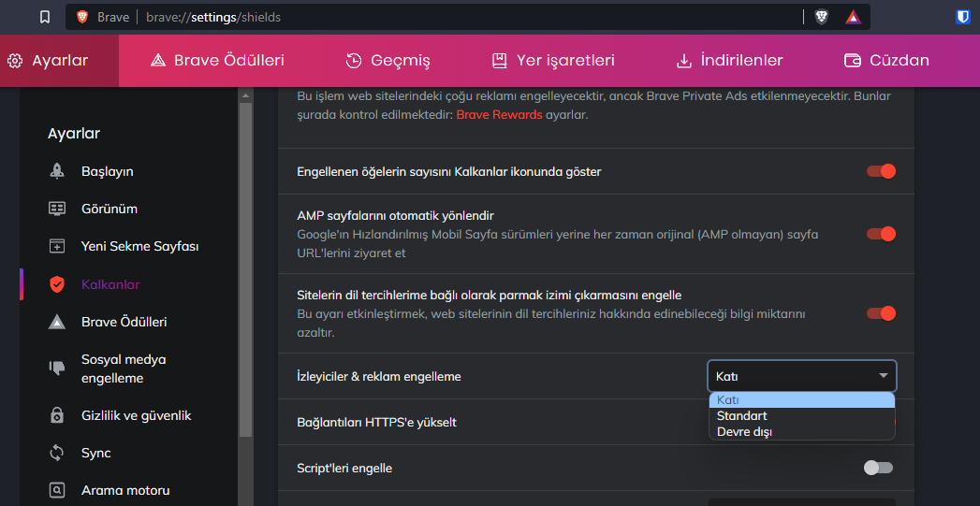This screenshot has height=506, width=980.
Task: Click the Arama motoru search icon
Action: 57,490
